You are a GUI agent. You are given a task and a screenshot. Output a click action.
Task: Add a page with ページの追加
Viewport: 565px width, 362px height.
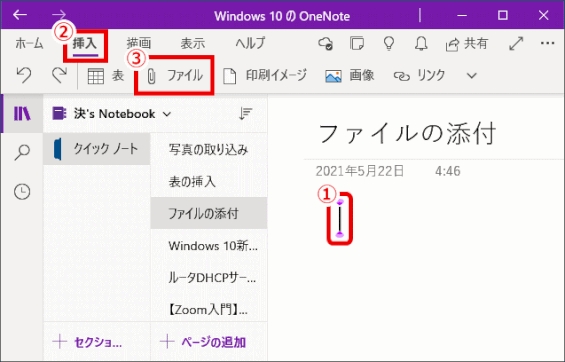203,342
